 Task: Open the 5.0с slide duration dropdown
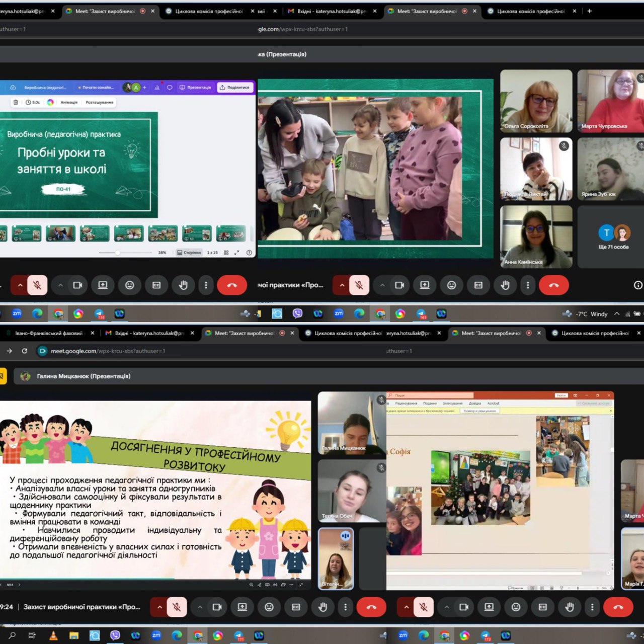(x=33, y=102)
